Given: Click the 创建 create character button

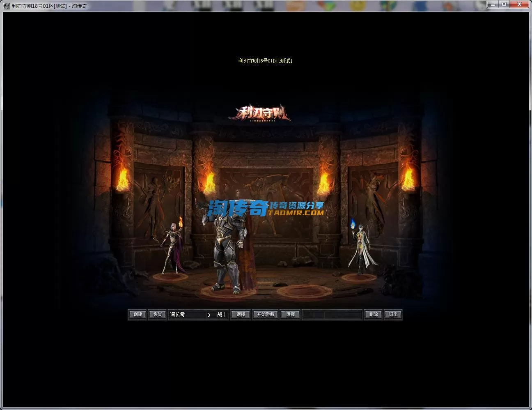Looking at the screenshot, I should (x=138, y=315).
